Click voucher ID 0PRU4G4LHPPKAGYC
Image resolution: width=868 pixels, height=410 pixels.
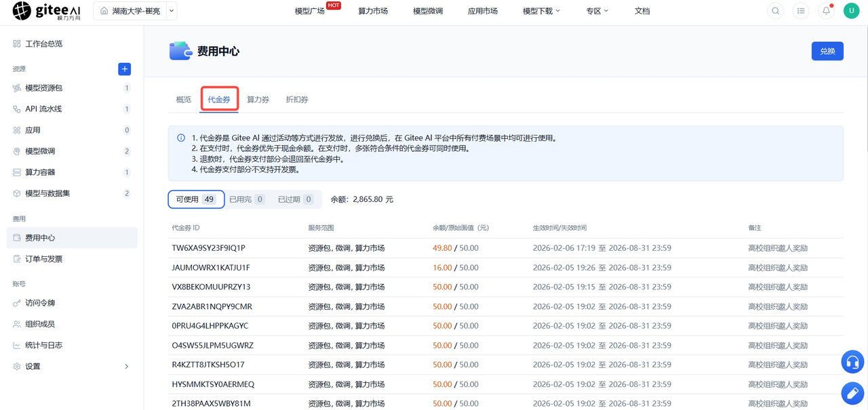[210, 326]
